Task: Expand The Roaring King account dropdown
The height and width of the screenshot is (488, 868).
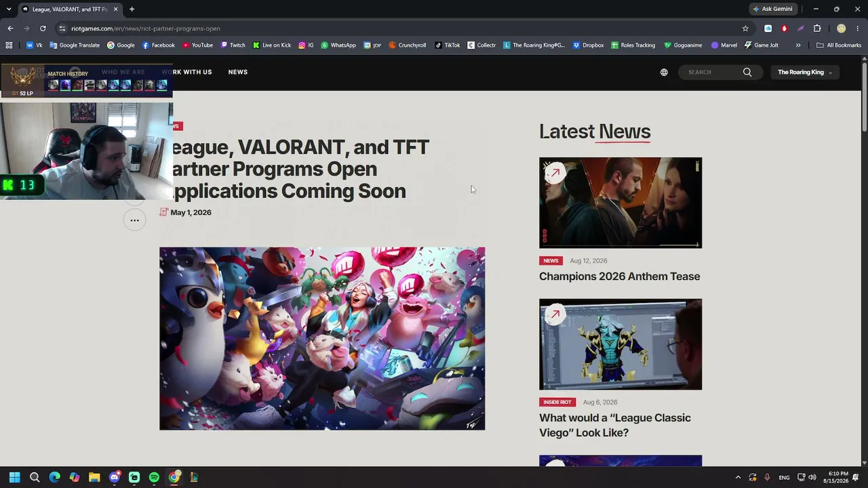Action: tap(805, 73)
